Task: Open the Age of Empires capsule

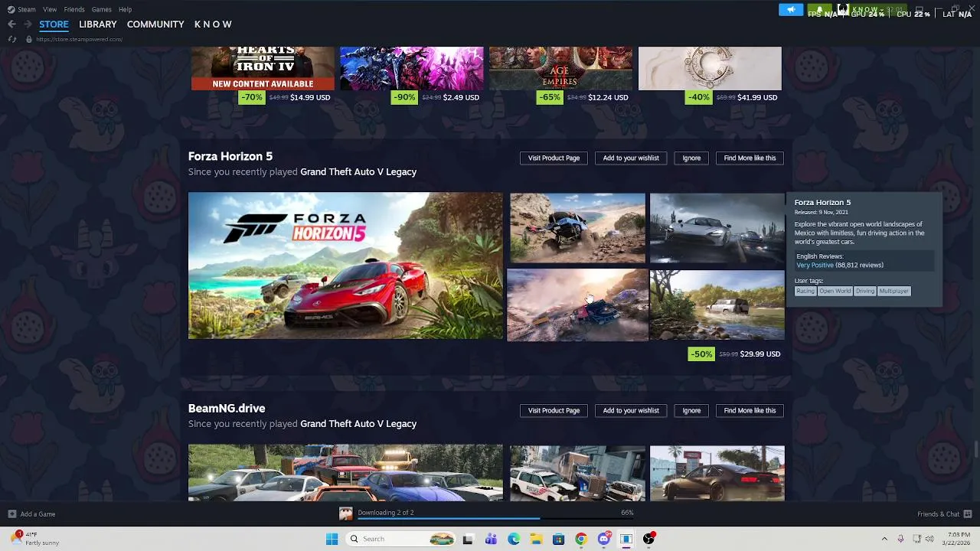Action: (561, 68)
